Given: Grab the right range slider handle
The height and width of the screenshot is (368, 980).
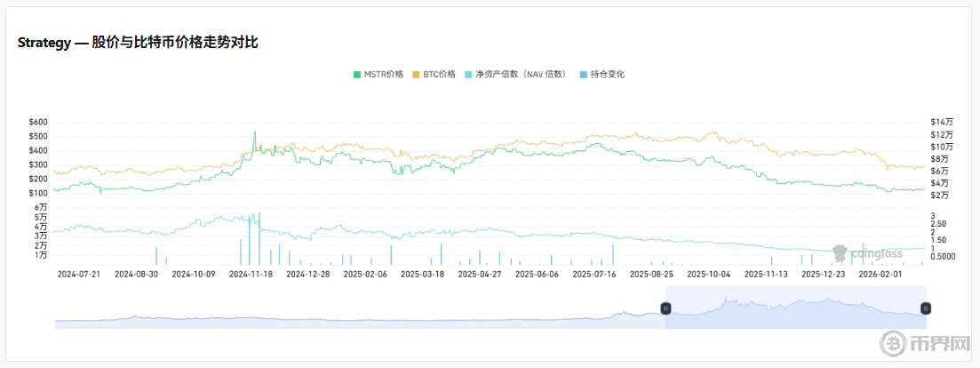Looking at the screenshot, I should [x=926, y=308].
